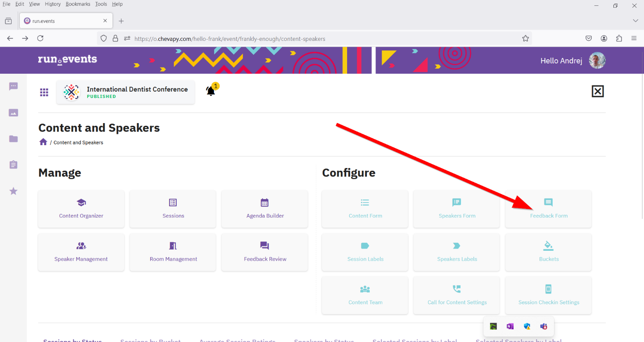Click the user avatar photo
The image size is (644, 342).
(597, 60)
